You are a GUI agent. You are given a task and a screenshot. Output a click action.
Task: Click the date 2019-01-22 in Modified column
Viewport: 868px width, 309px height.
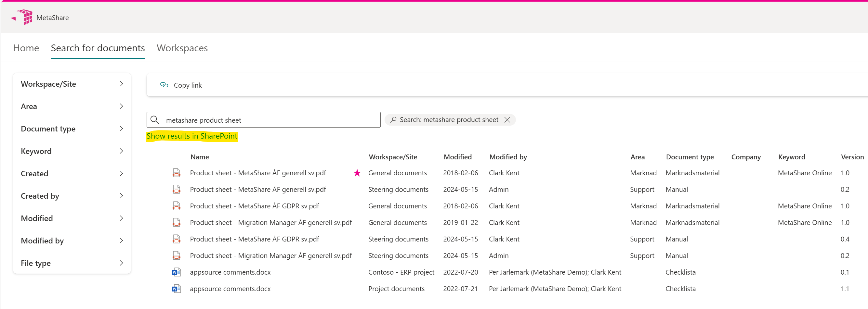tap(460, 222)
